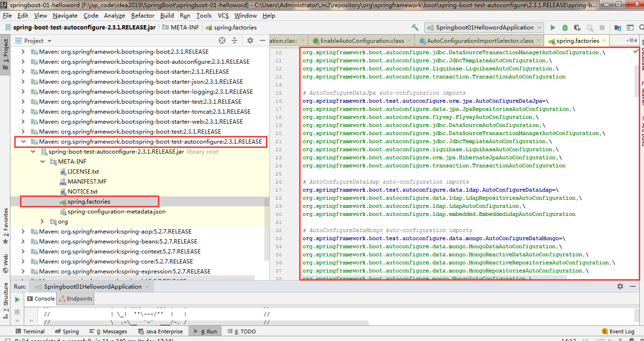Start debugging with the bug icon

pos(565,28)
